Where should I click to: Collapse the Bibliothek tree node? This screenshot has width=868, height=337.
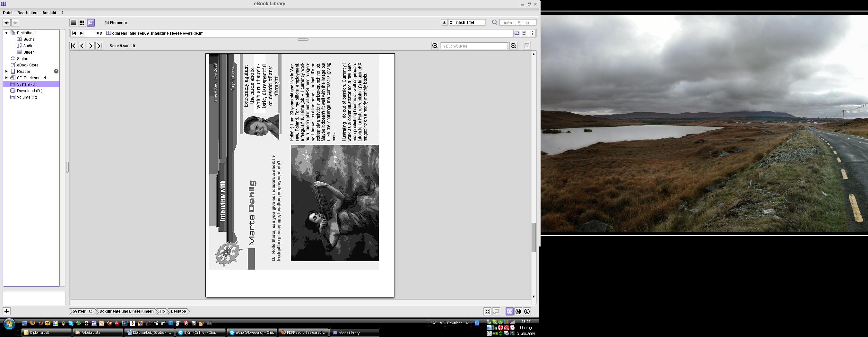click(6, 33)
